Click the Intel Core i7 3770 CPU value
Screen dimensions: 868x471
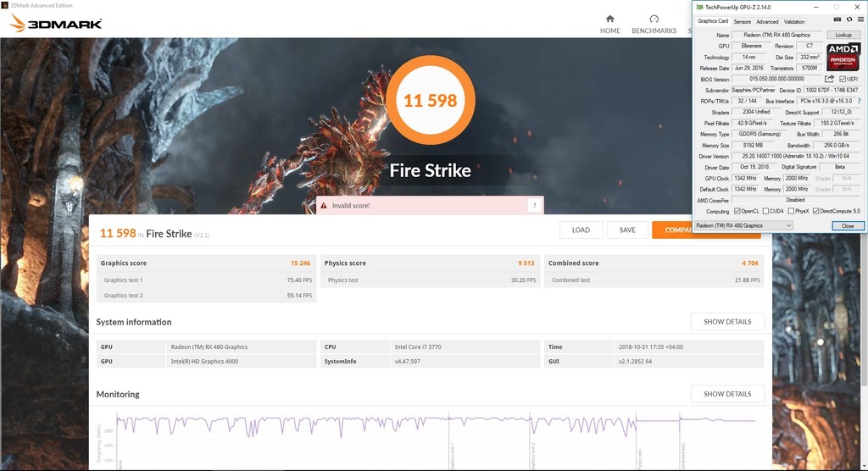coord(418,347)
